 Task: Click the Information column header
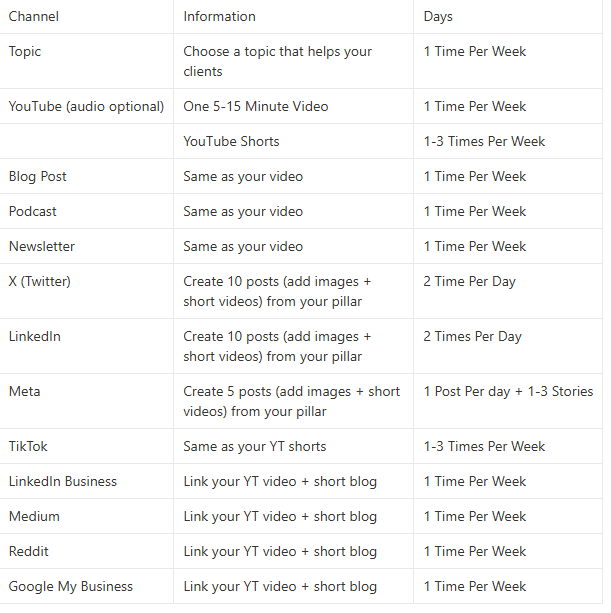(219, 16)
